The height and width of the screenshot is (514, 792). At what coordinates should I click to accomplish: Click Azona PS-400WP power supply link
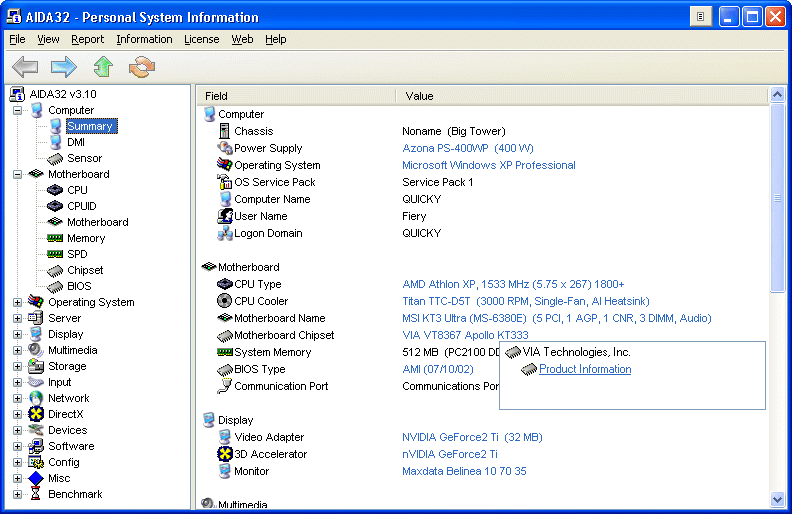(x=468, y=148)
